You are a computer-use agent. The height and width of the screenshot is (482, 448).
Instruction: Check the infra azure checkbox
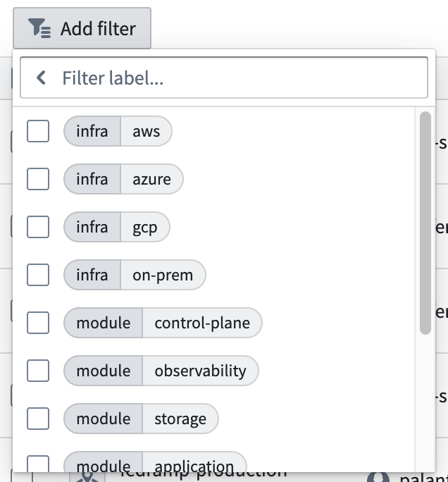[x=38, y=179]
